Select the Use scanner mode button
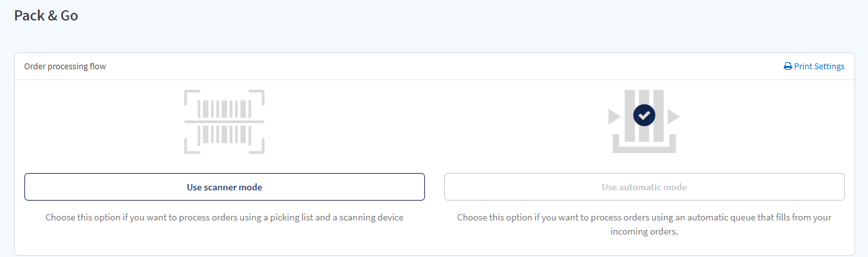 click(224, 187)
